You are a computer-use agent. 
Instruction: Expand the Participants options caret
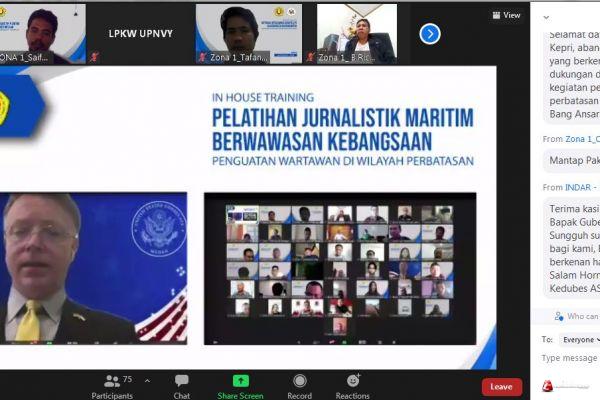(148, 380)
